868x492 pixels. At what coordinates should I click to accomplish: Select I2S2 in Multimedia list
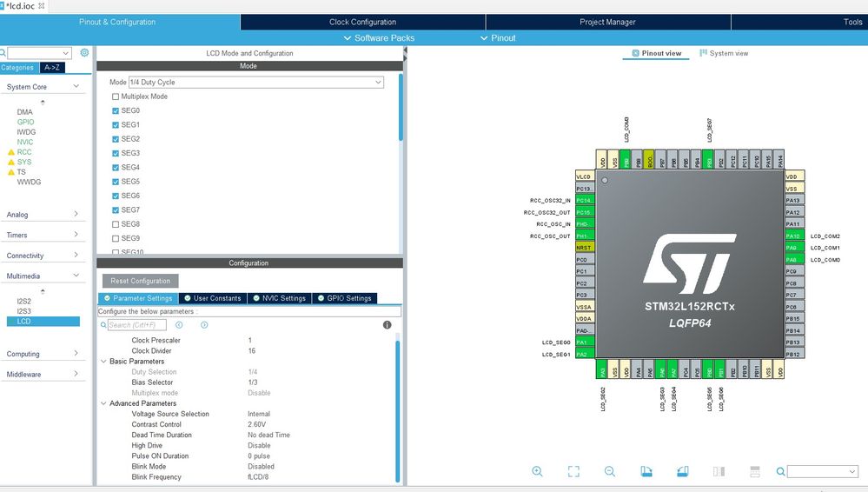coord(23,302)
